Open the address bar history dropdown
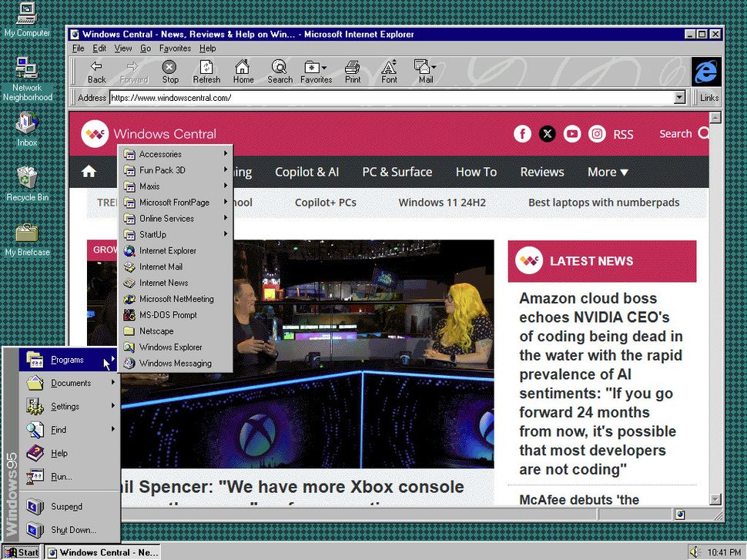 coord(678,97)
